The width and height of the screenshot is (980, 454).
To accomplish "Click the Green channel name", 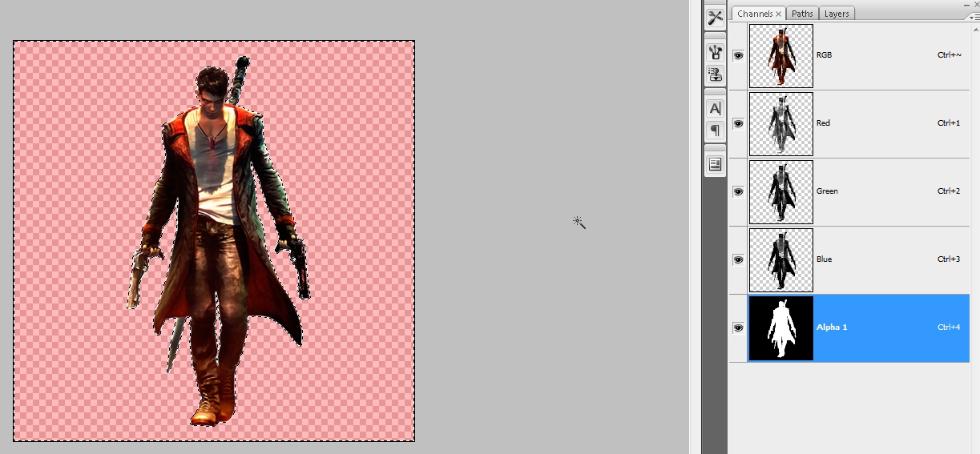I will [827, 191].
